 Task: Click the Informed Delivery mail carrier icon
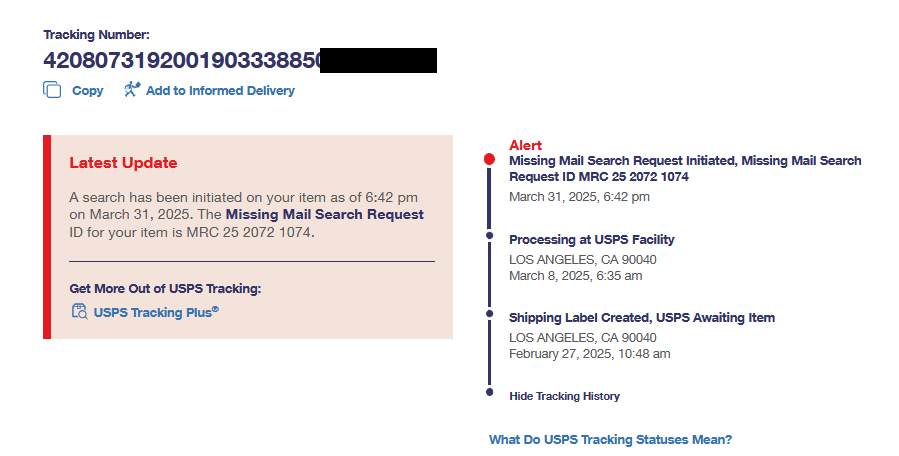tap(132, 90)
